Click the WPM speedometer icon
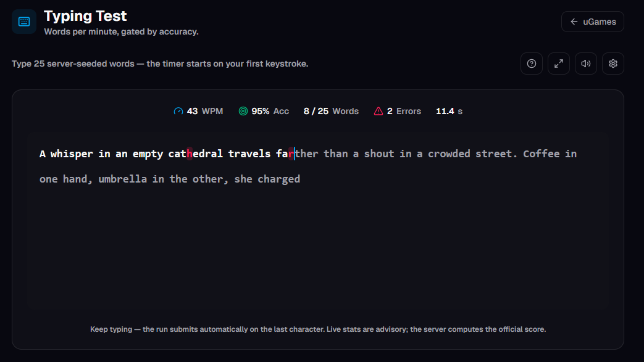The image size is (644, 362). tap(178, 111)
